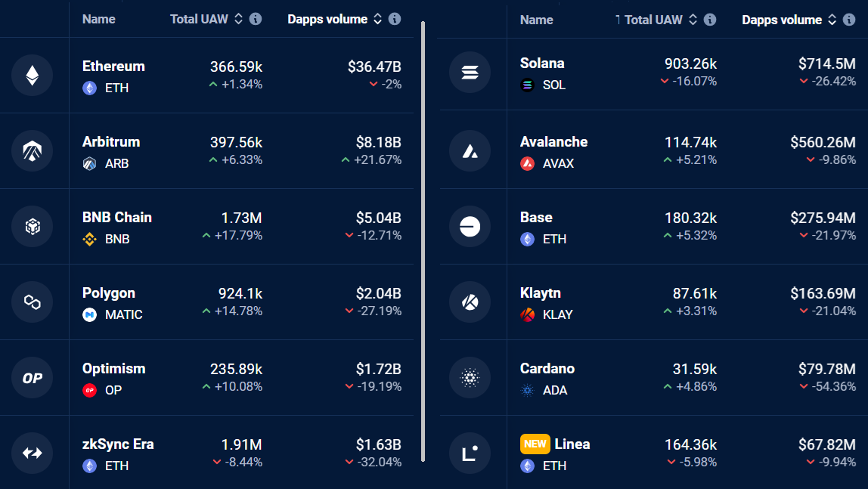Click the vertical scrollbar of left table
Viewport: 868px width, 489px height.
(x=423, y=241)
